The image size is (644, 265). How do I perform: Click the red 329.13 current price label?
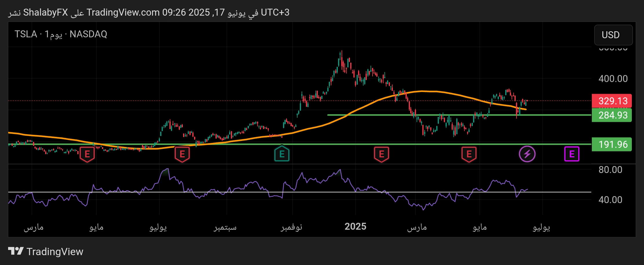[612, 101]
